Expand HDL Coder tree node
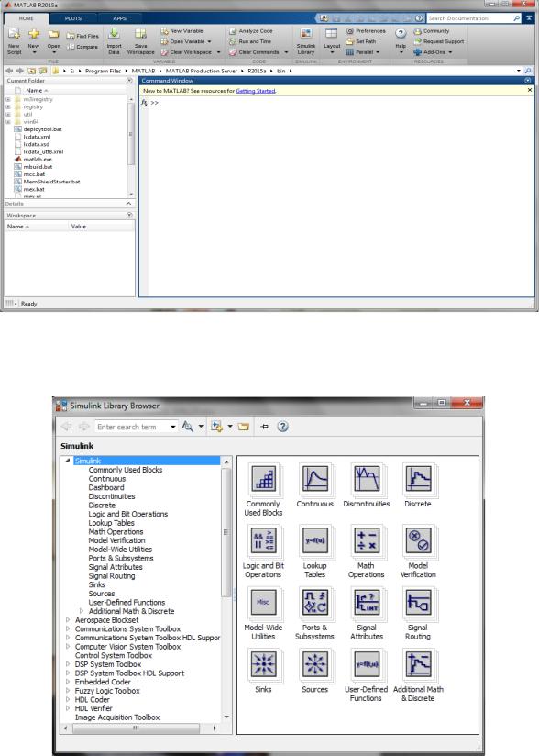This screenshot has width=539, height=756. pos(68,699)
